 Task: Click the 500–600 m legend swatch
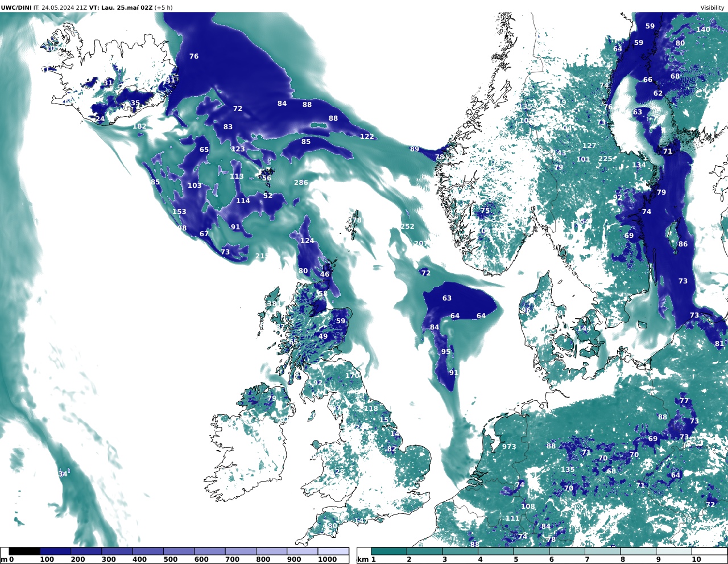(179, 551)
